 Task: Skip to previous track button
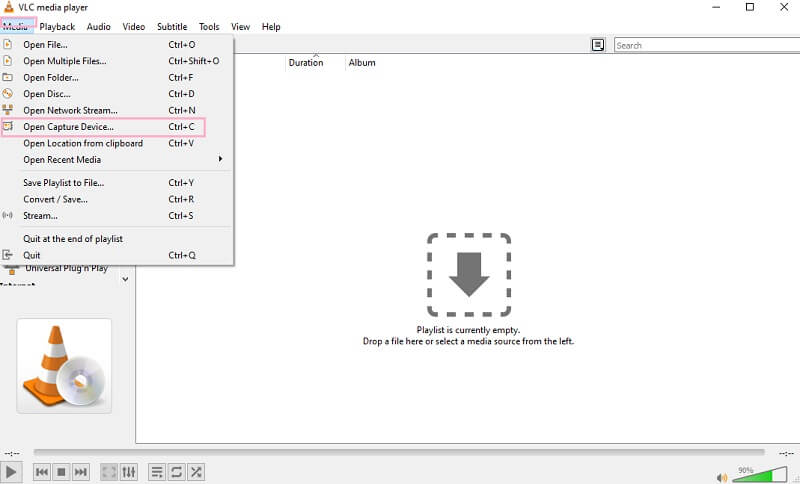point(42,472)
